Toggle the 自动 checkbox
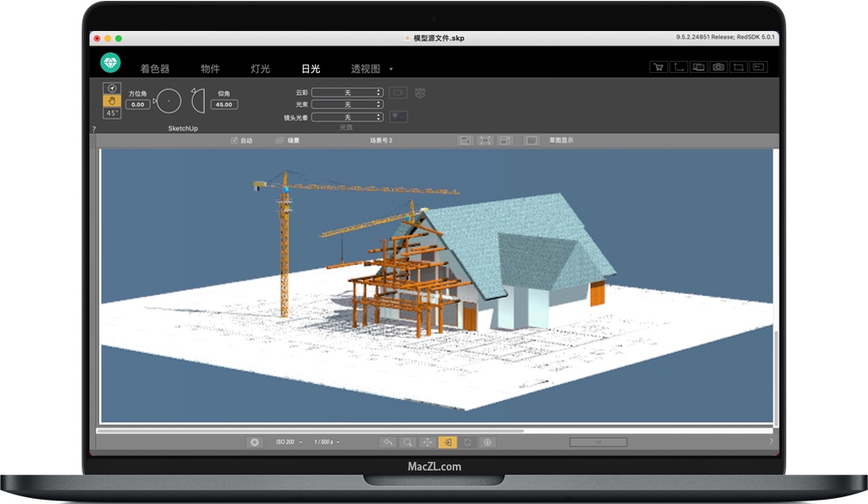Viewport: 868px width, 504px height. [234, 140]
